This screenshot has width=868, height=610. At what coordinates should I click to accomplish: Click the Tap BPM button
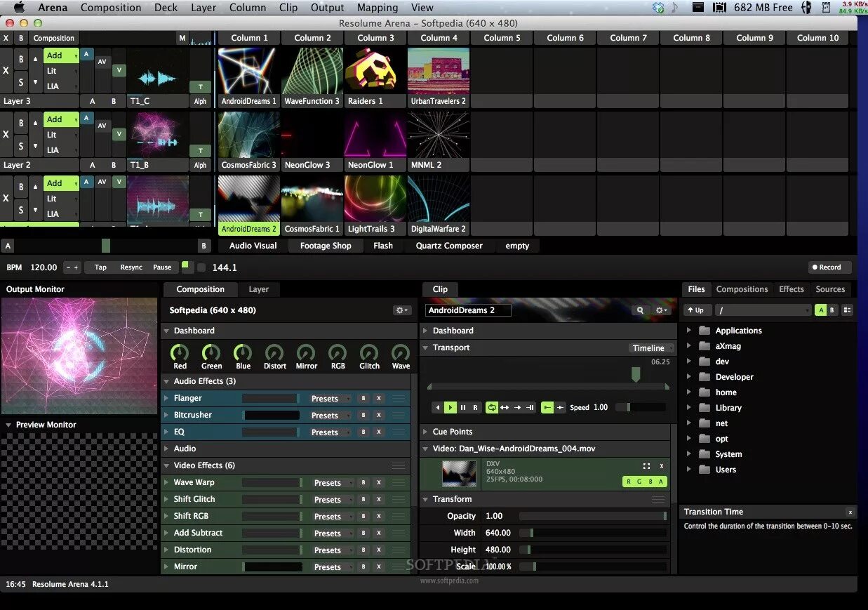point(100,267)
